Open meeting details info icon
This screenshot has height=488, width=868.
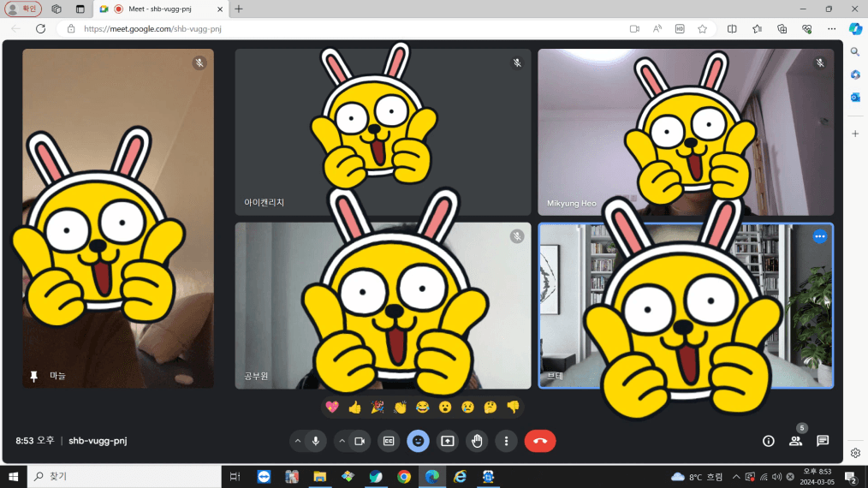(769, 441)
